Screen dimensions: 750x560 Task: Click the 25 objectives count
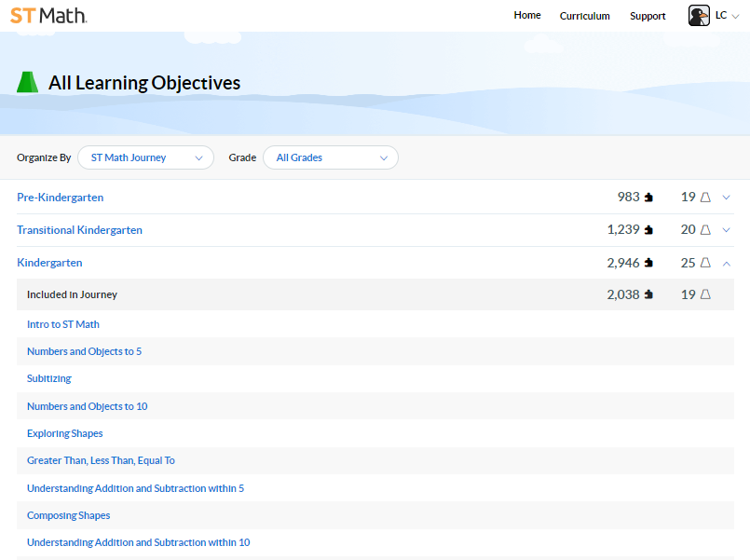pos(689,263)
